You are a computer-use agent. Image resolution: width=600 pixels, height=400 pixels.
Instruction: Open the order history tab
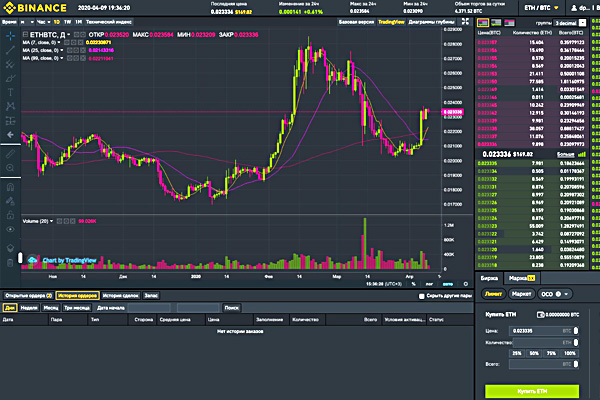78,296
